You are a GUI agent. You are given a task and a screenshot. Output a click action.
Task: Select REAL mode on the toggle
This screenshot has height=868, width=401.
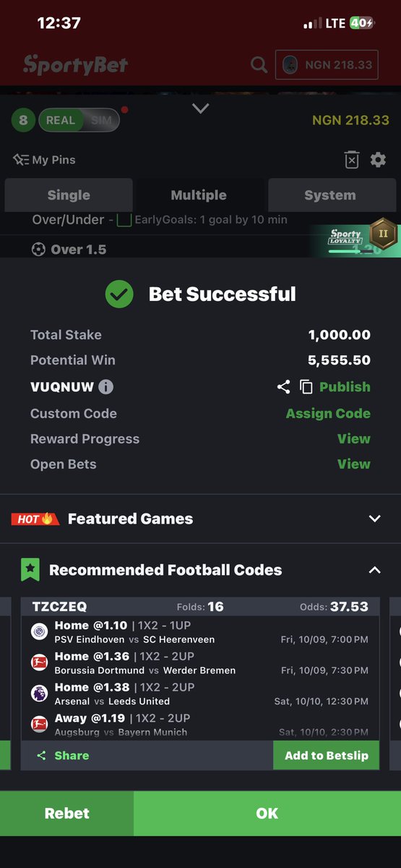click(x=61, y=121)
